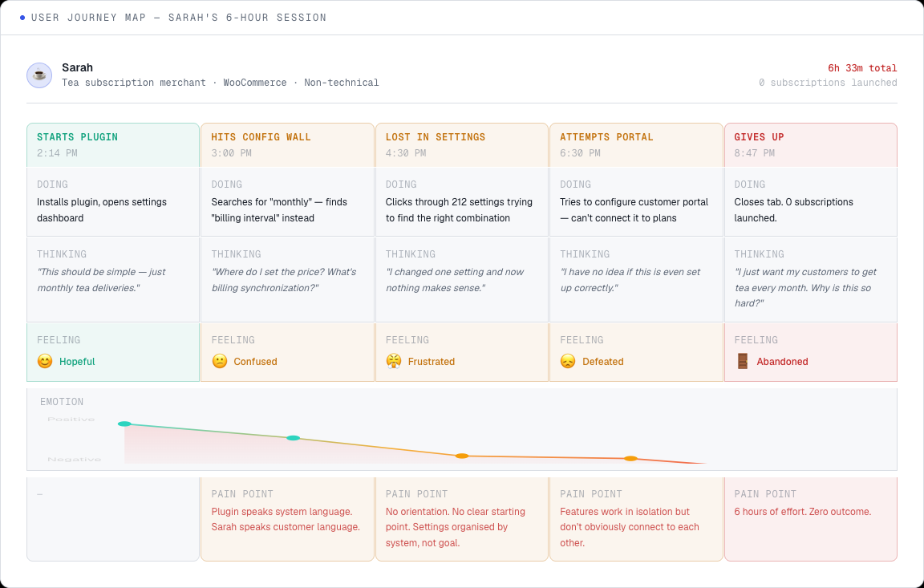924x588 pixels.
Task: Open the GIVES UP stage header
Action: coord(759,136)
